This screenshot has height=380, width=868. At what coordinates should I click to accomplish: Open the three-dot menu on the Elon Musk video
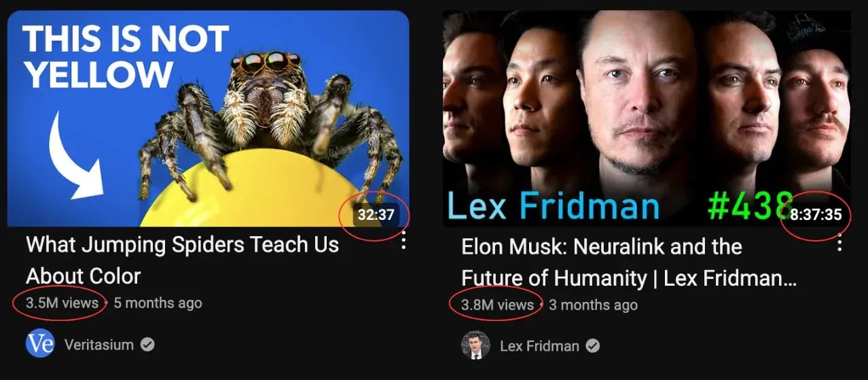(839, 242)
